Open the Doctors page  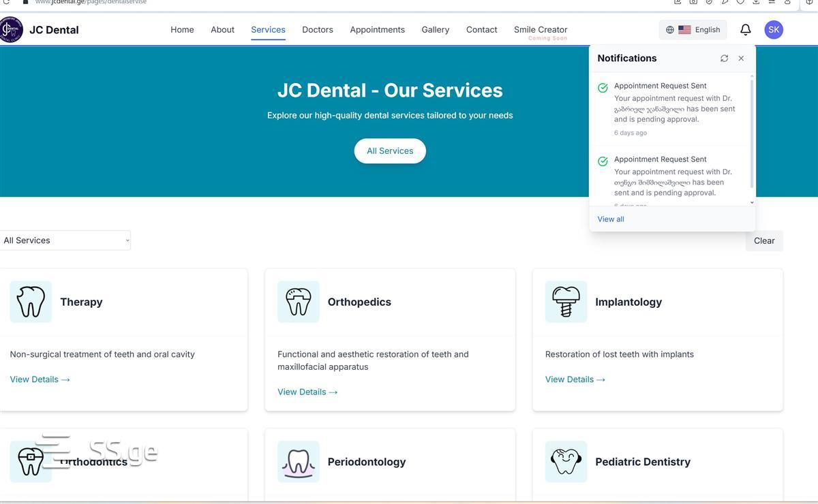point(318,30)
